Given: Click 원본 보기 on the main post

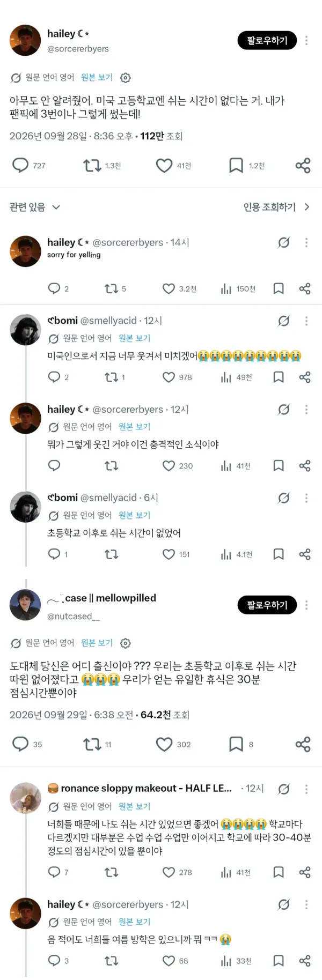Looking at the screenshot, I should [97, 77].
